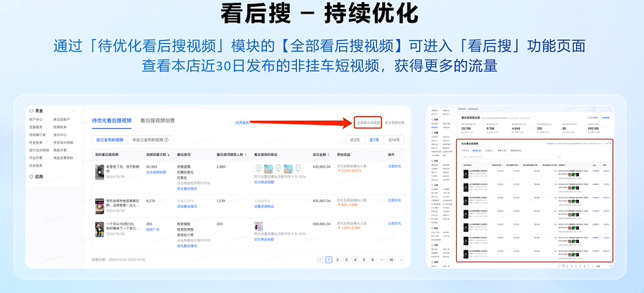
Task: Click 立即优化 for the first video row
Action: click(395, 166)
